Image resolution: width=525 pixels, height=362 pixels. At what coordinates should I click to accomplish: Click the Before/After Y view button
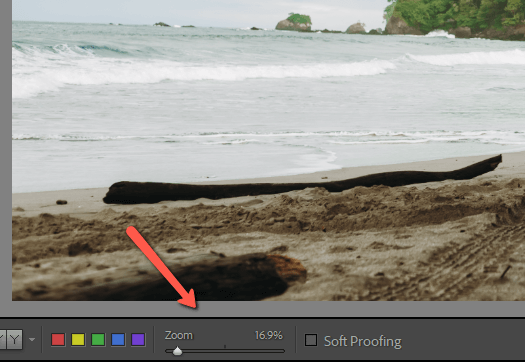tap(15, 340)
